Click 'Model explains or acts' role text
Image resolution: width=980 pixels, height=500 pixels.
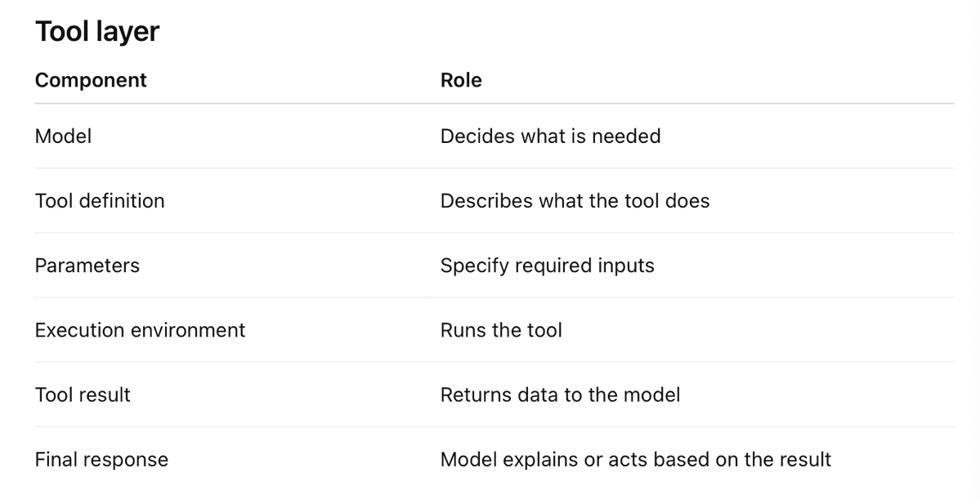(636, 460)
